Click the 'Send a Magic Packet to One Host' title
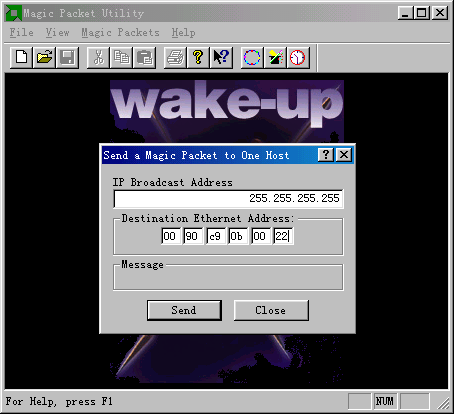Screen dimensions: 454x414 [196, 155]
